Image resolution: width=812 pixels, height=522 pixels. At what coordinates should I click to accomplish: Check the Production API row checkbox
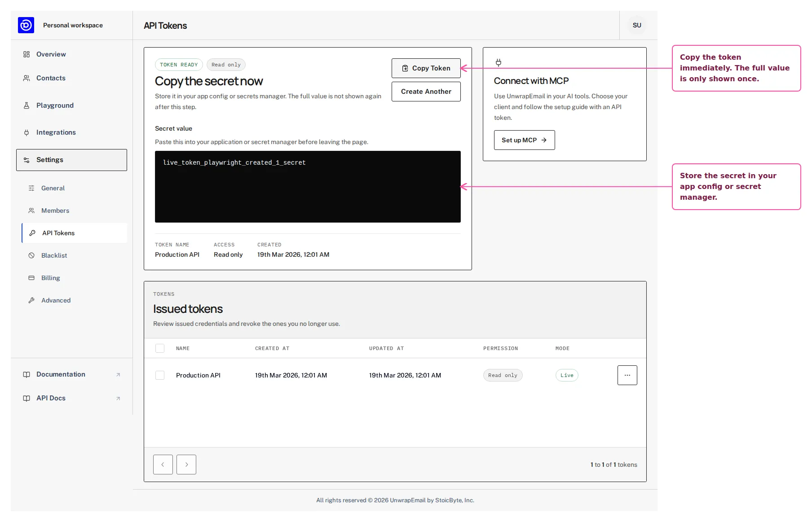[x=160, y=375]
